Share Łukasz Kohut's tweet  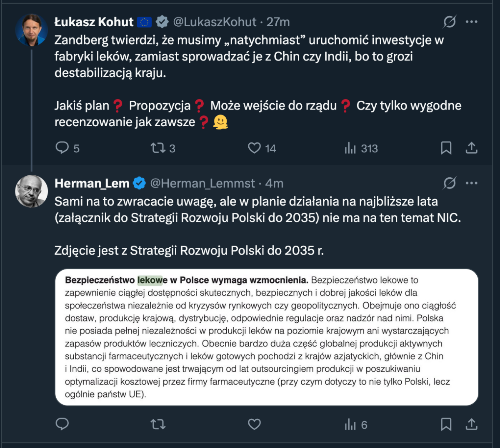(471, 148)
